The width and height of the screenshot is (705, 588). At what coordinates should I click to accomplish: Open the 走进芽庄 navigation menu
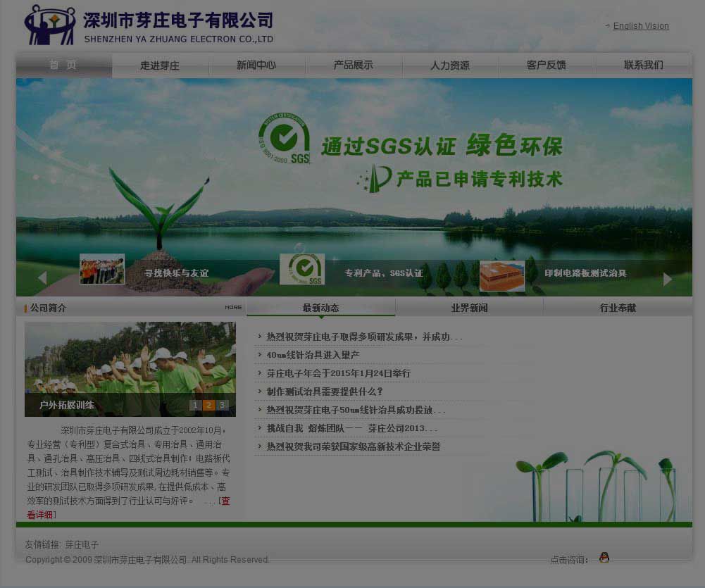tap(160, 65)
